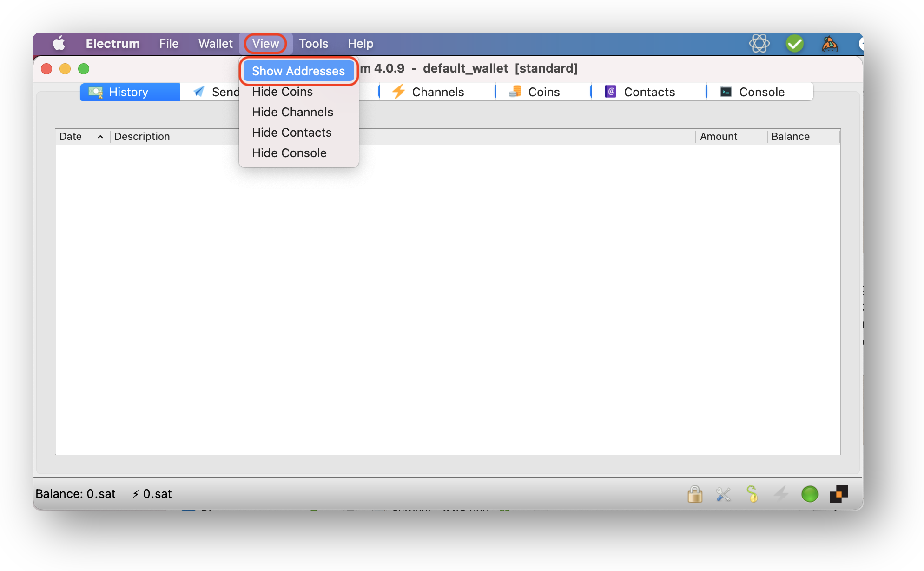924x571 pixels.
Task: Close the View menu in menu bar
Action: 265,44
